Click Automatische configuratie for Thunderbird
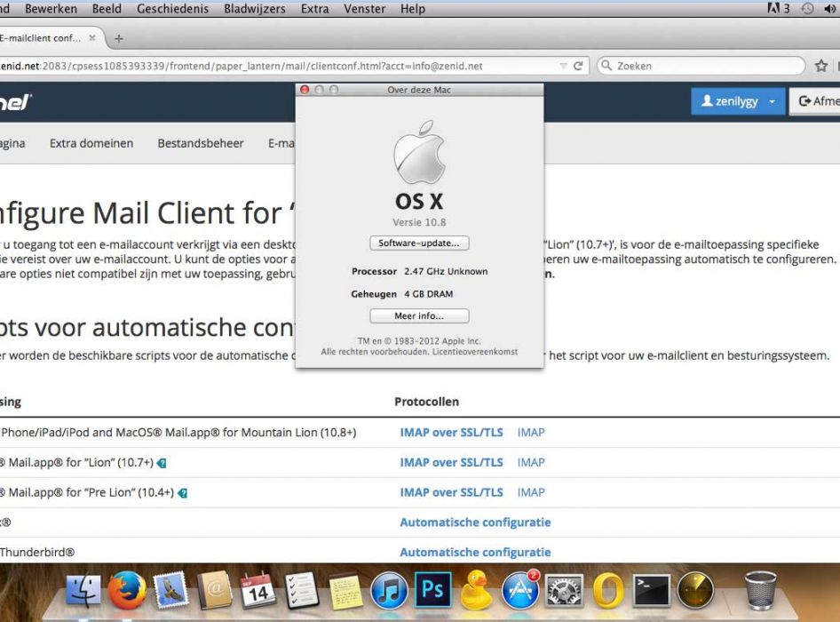 (x=475, y=553)
